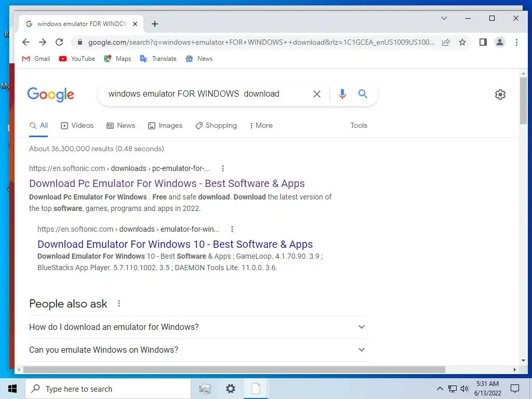Open Google quick settings gear

coord(500,95)
